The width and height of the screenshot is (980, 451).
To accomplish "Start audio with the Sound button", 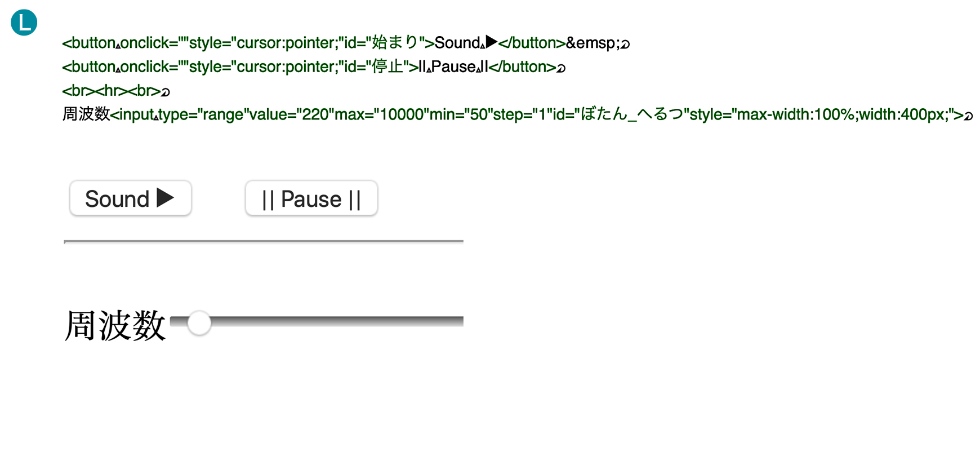I will [131, 198].
